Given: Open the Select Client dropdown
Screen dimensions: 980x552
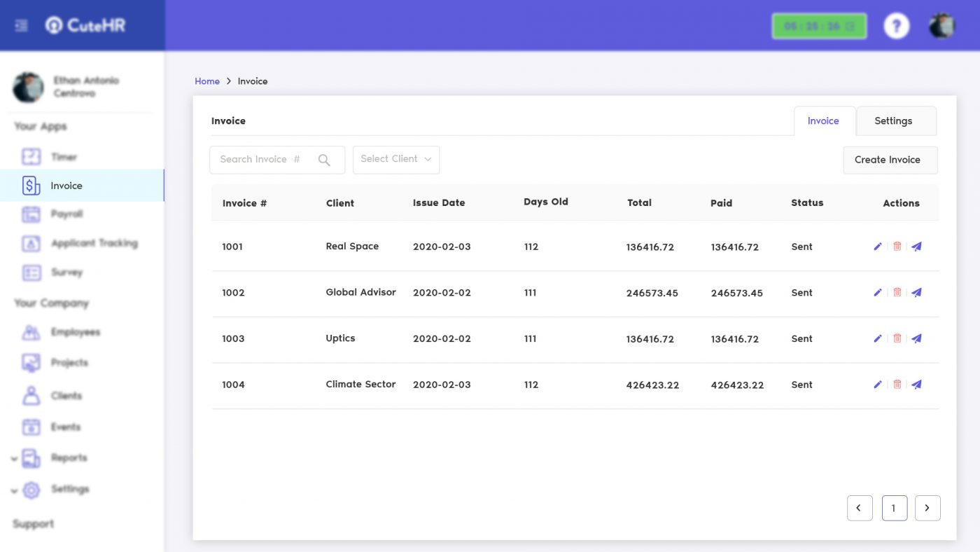Looking at the screenshot, I should coord(396,160).
